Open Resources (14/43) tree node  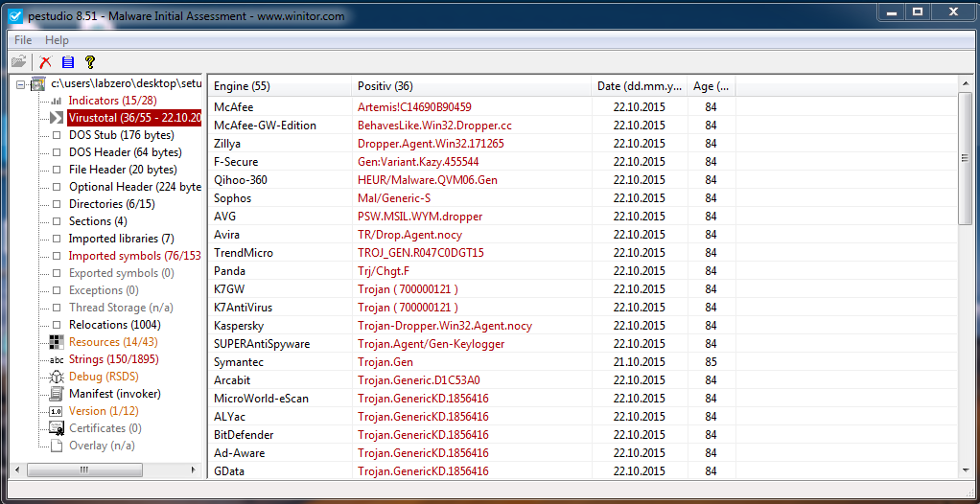click(x=113, y=342)
